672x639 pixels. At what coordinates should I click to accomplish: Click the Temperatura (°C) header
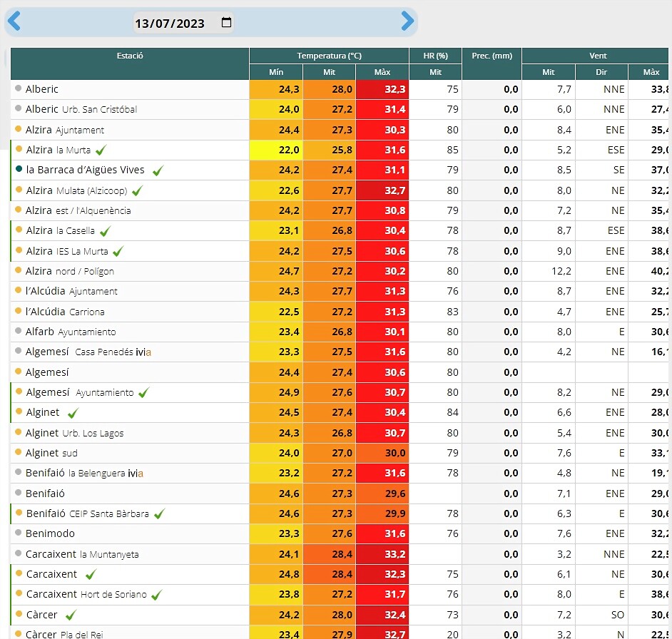pos(329,56)
